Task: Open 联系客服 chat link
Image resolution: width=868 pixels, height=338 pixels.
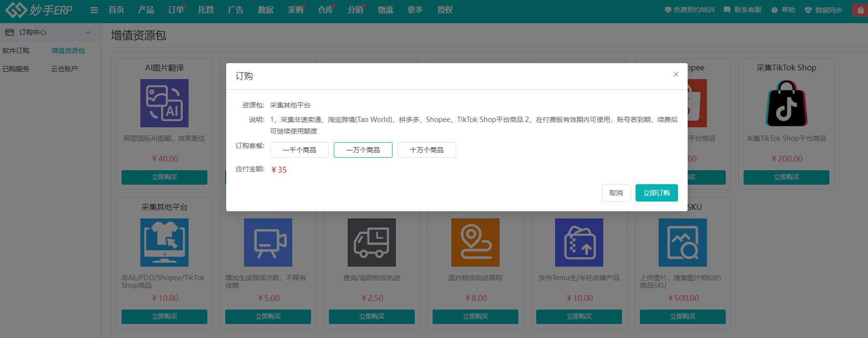Action: [x=743, y=10]
